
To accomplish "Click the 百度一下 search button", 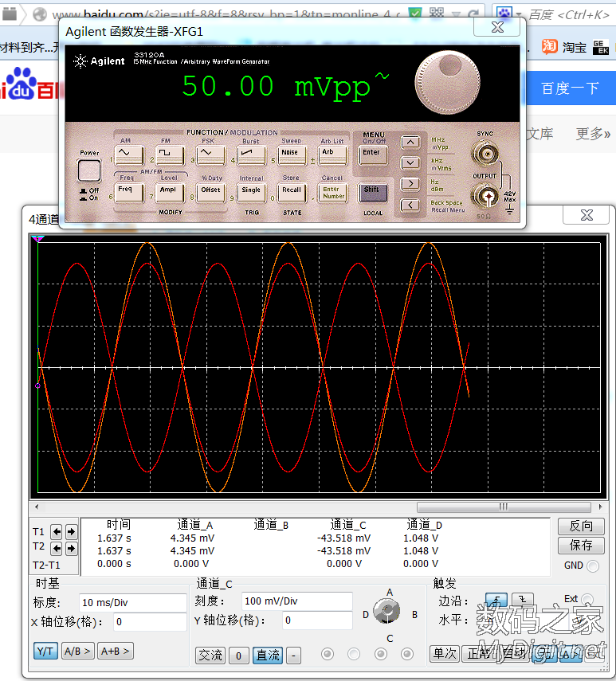I will pyautogui.click(x=570, y=88).
